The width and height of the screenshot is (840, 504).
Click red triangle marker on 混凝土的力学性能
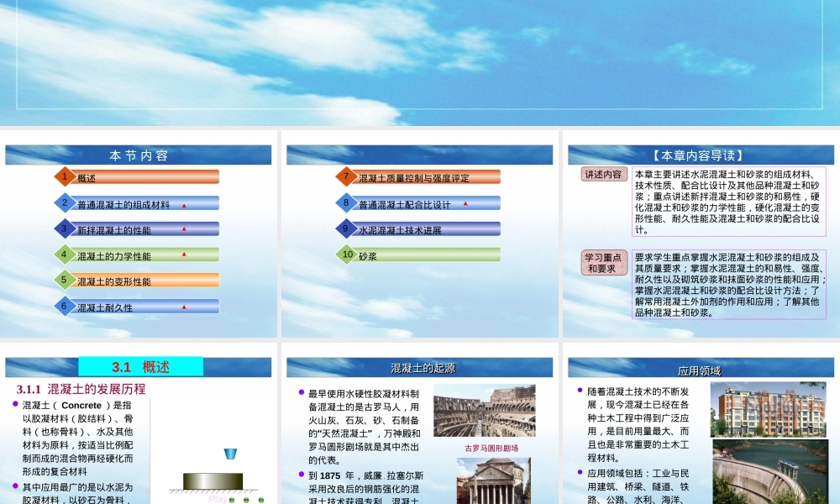tap(184, 254)
